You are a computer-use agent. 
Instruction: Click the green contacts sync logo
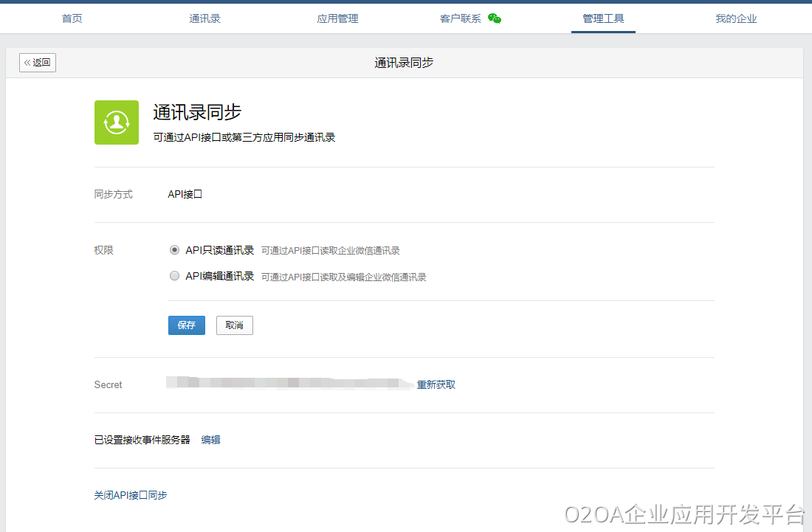(x=117, y=122)
